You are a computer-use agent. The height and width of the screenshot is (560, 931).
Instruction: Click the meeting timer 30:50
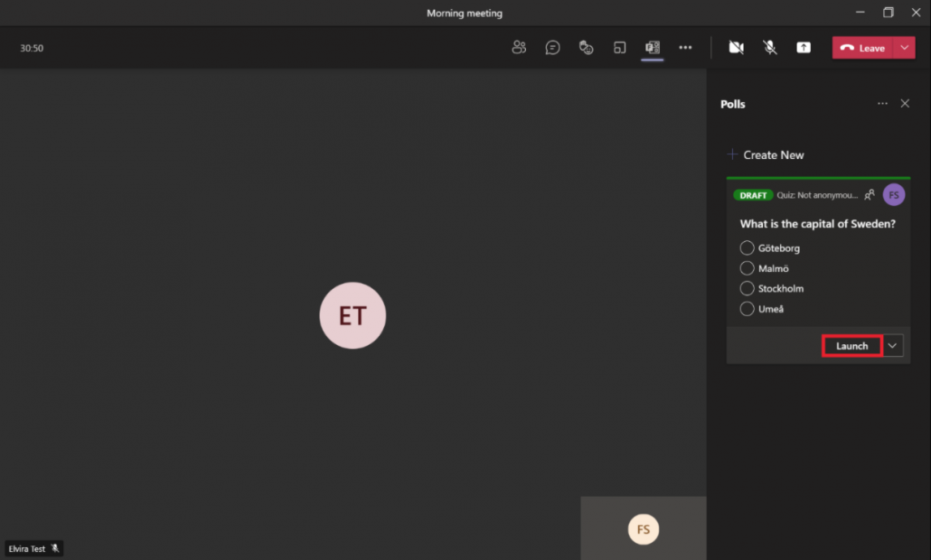click(32, 48)
